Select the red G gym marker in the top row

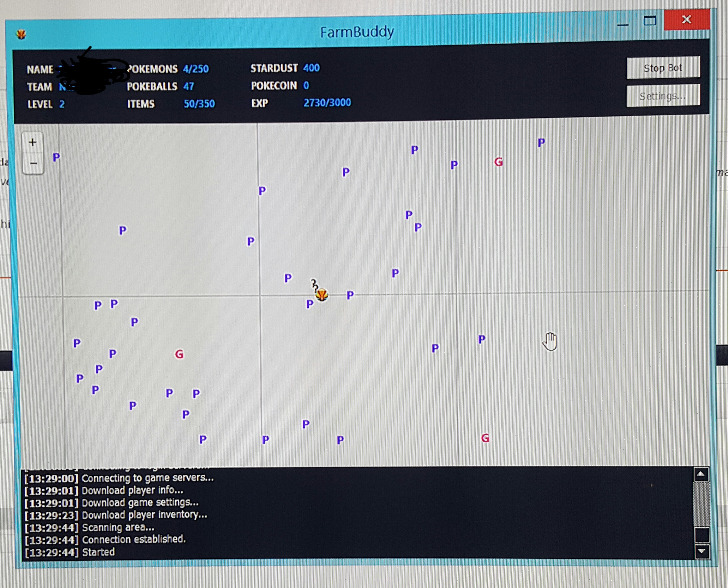pos(498,162)
